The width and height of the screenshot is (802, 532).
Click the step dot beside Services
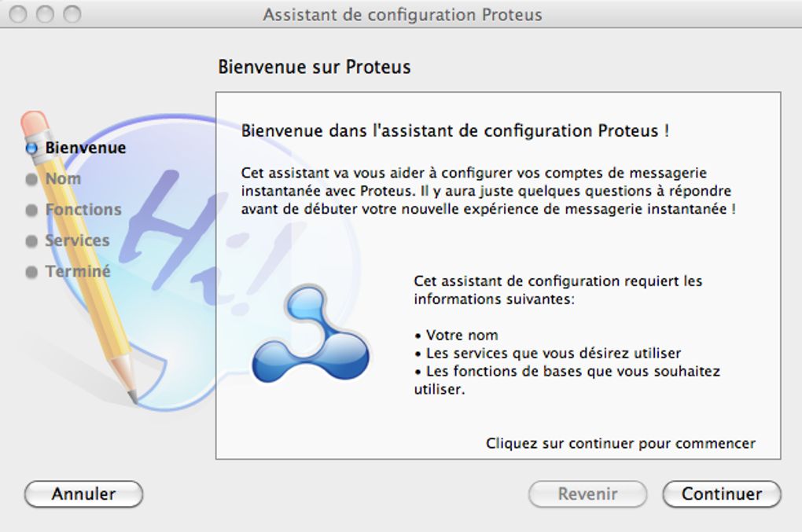coord(31,240)
